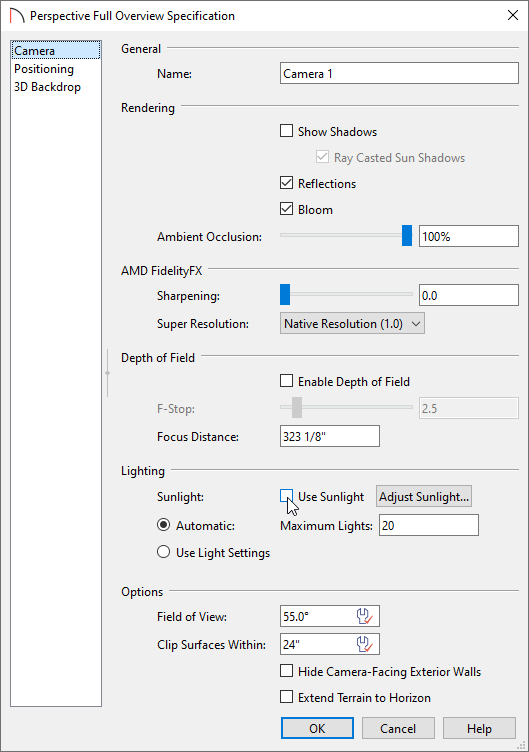The width and height of the screenshot is (529, 752).
Task: Disable the Bloom checkbox
Action: pyautogui.click(x=286, y=209)
